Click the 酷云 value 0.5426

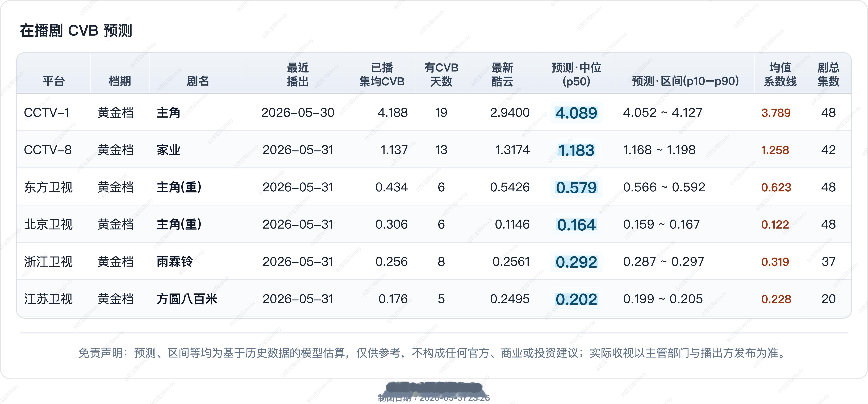pyautogui.click(x=510, y=187)
